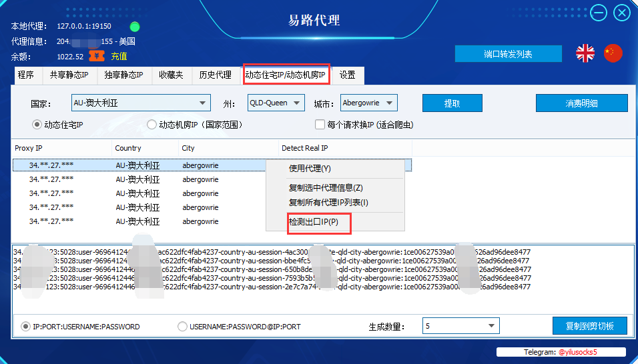
Task: Click the proxy string with session-2e7c7a74
Action: [x=272, y=287]
